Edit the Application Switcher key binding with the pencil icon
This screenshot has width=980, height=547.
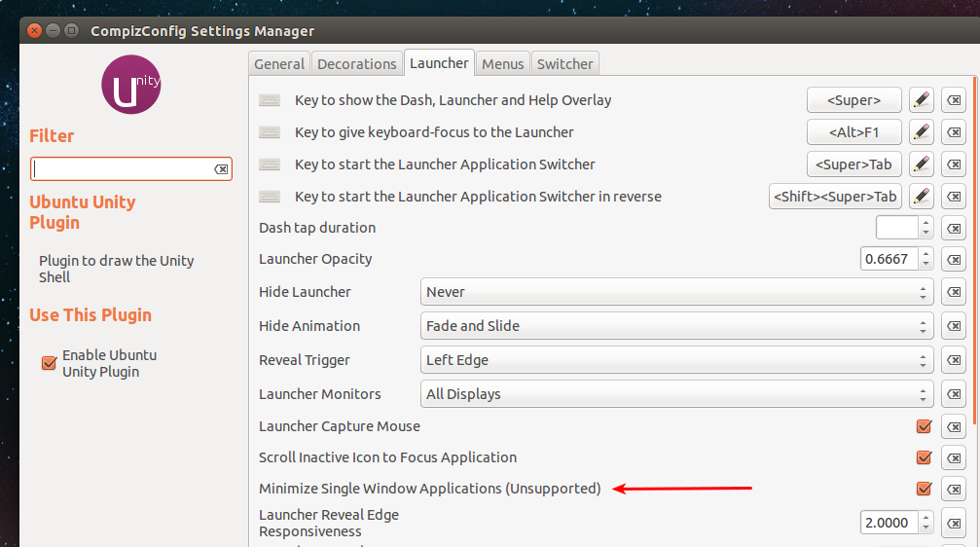(x=922, y=164)
